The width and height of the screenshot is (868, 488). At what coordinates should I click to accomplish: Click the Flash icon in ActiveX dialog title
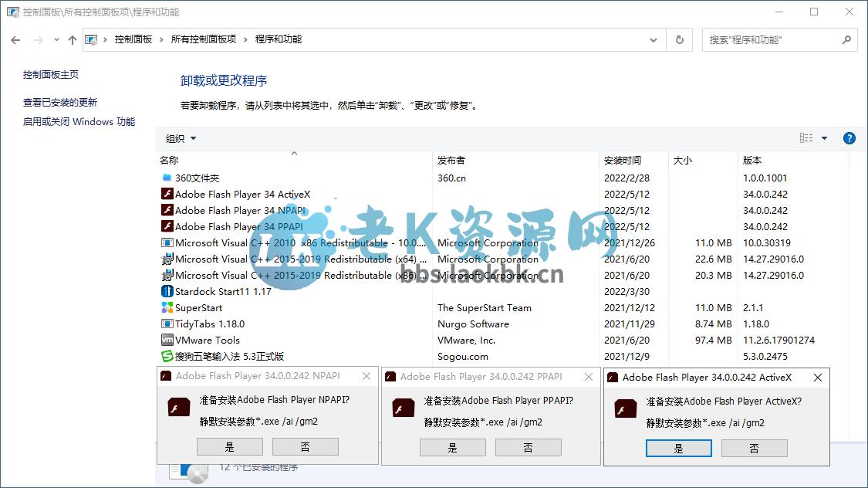coord(613,378)
